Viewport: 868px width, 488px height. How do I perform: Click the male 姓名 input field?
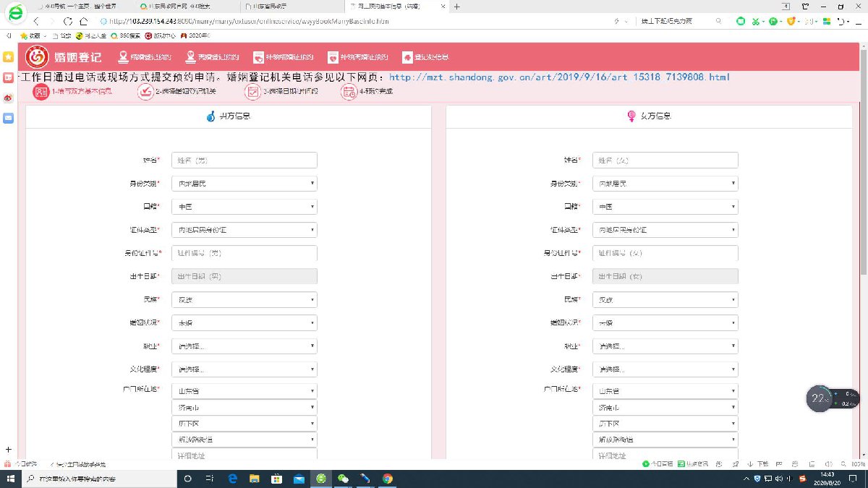pyautogui.click(x=244, y=160)
